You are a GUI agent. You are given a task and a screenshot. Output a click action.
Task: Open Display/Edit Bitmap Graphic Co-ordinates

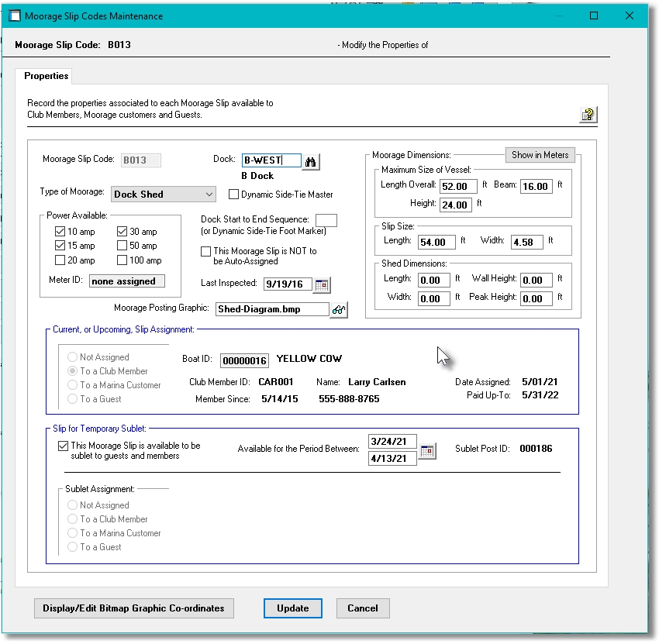[133, 608]
